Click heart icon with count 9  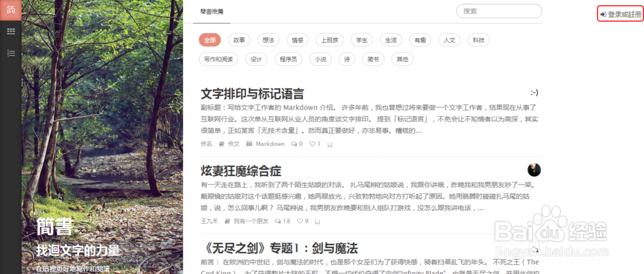coord(299,221)
